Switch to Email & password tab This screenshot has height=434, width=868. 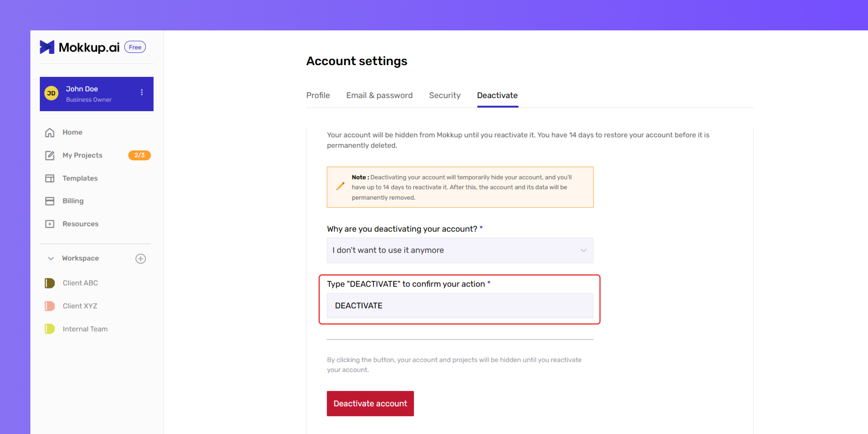[379, 95]
